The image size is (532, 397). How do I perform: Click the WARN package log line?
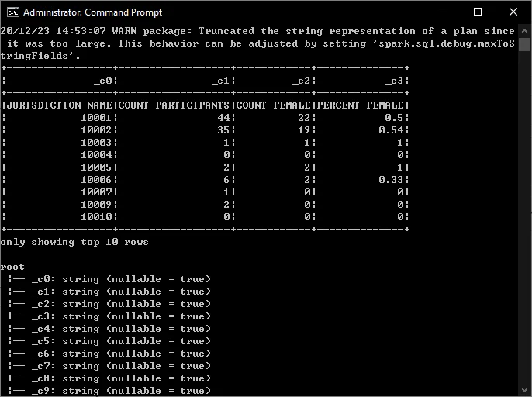pos(256,31)
